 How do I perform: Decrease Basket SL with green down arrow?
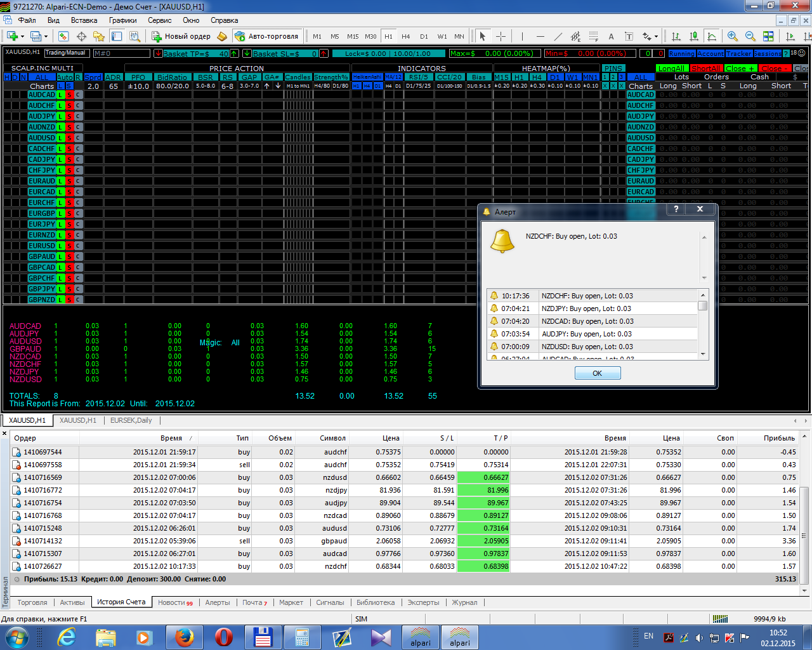(x=247, y=53)
